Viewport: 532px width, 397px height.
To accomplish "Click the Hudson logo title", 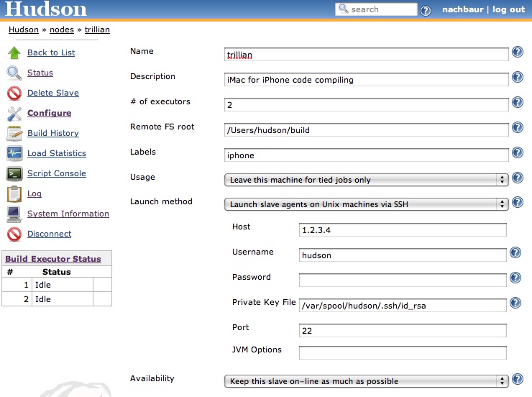I will 46,9.
